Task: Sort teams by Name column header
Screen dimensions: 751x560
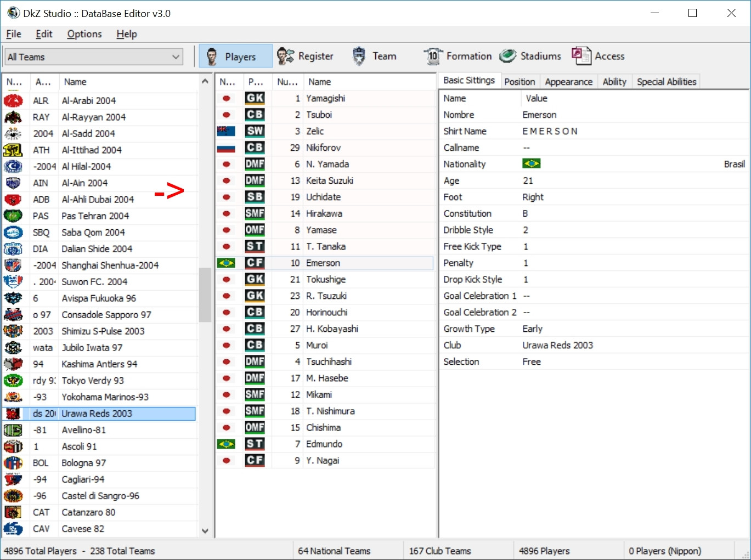Action: pos(128,82)
